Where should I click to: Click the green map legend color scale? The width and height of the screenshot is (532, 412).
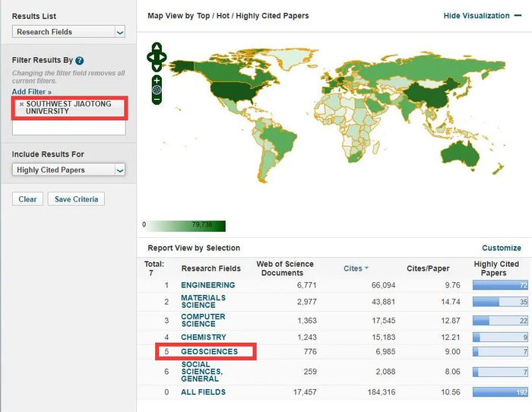click(186, 226)
